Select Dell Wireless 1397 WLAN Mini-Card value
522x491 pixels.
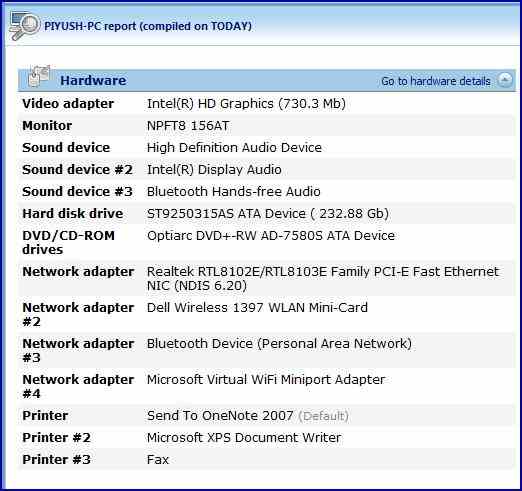tap(257, 308)
